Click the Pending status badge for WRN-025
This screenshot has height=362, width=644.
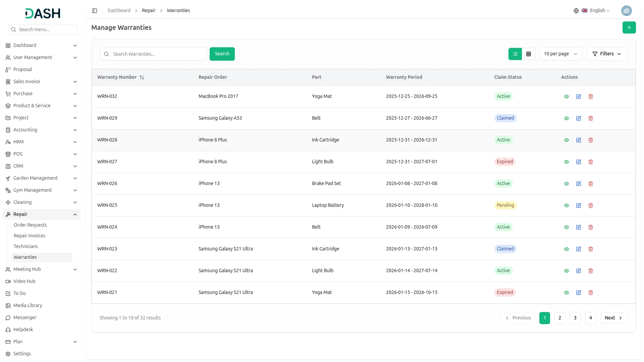click(505, 205)
